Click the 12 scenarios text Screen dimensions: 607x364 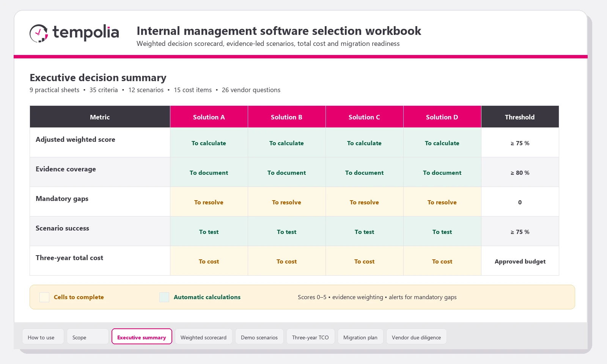click(x=146, y=90)
